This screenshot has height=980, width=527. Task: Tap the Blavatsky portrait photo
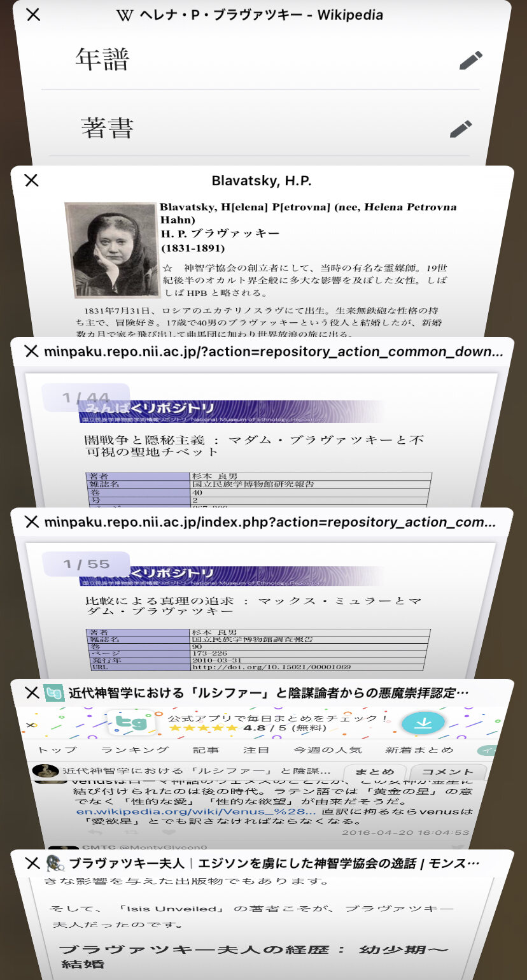(x=111, y=250)
